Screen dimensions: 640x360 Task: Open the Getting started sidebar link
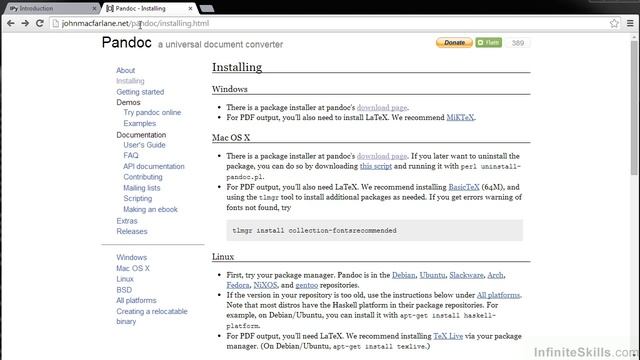(140, 92)
